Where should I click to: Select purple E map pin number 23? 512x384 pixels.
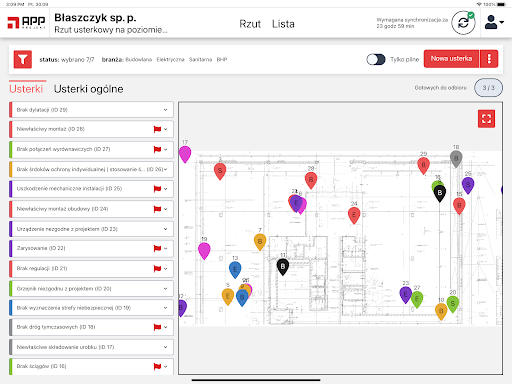point(405,295)
